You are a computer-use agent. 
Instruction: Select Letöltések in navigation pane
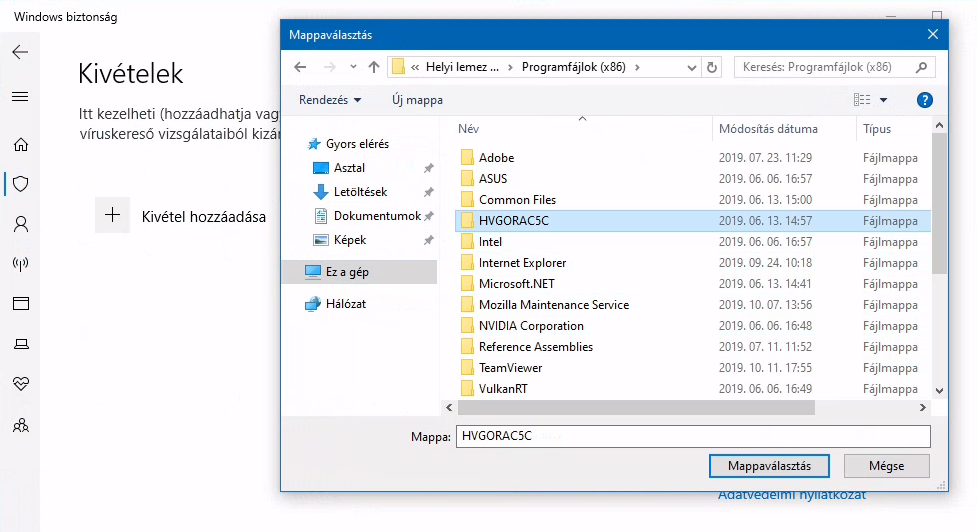[360, 192]
